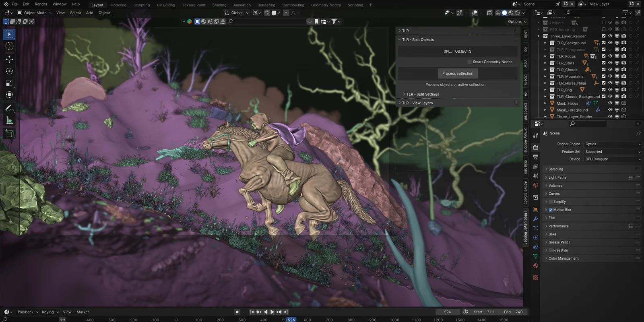Open the Device GPU Compute dropdown
Image resolution: width=644 pixels, height=322 pixels.
click(x=612, y=159)
